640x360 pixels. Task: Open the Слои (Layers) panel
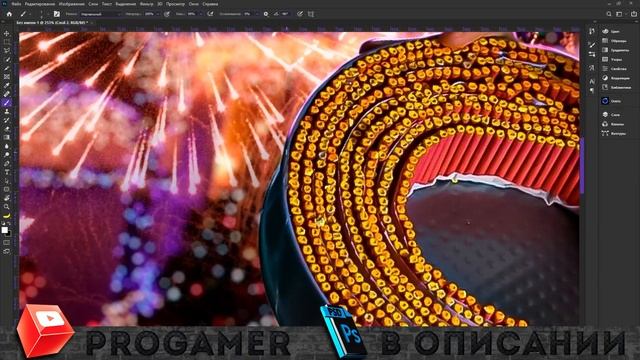click(x=611, y=115)
